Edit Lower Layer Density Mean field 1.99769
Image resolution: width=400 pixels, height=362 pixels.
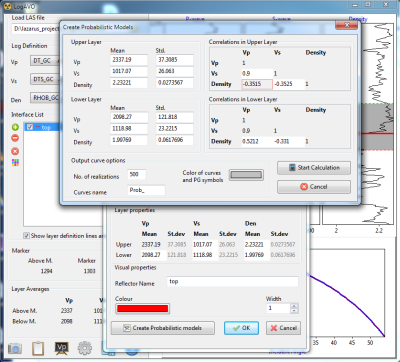pos(129,140)
